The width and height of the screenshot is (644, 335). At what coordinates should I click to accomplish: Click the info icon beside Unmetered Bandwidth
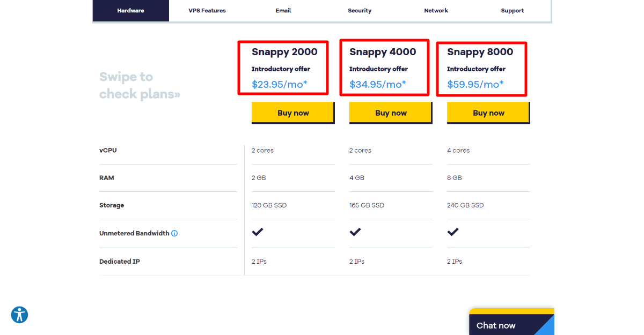[174, 233]
